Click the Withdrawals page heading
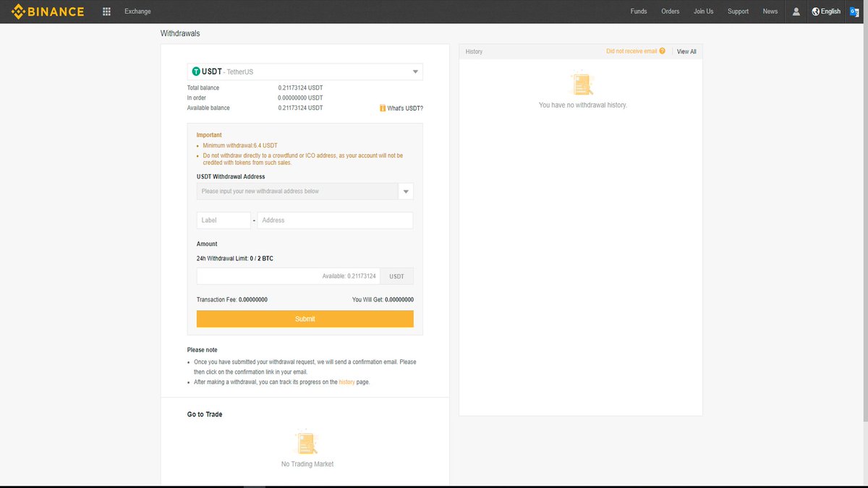This screenshot has height=488, width=868. [180, 33]
